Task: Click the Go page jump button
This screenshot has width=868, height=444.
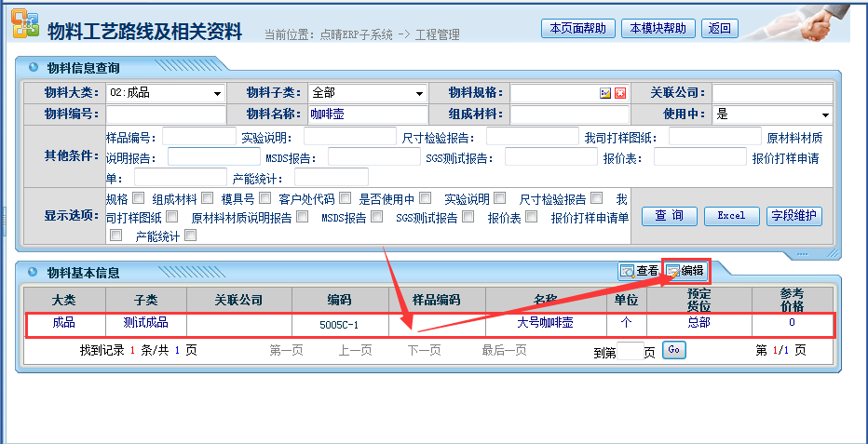Action: (x=674, y=350)
